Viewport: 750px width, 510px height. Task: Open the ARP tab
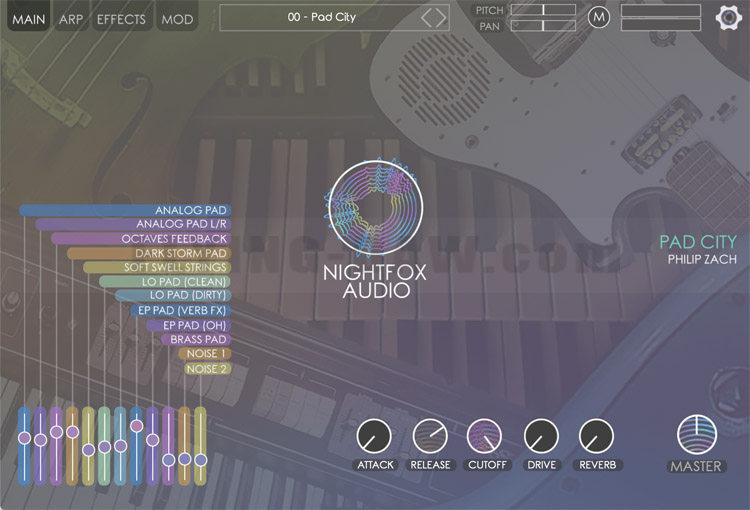tap(71, 19)
